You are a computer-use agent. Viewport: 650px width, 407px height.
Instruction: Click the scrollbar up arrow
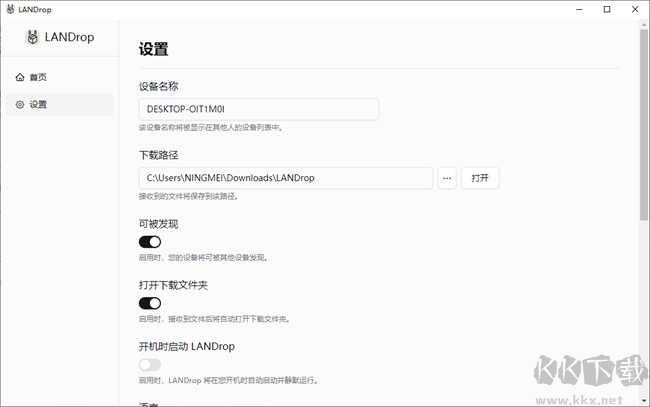click(x=644, y=24)
